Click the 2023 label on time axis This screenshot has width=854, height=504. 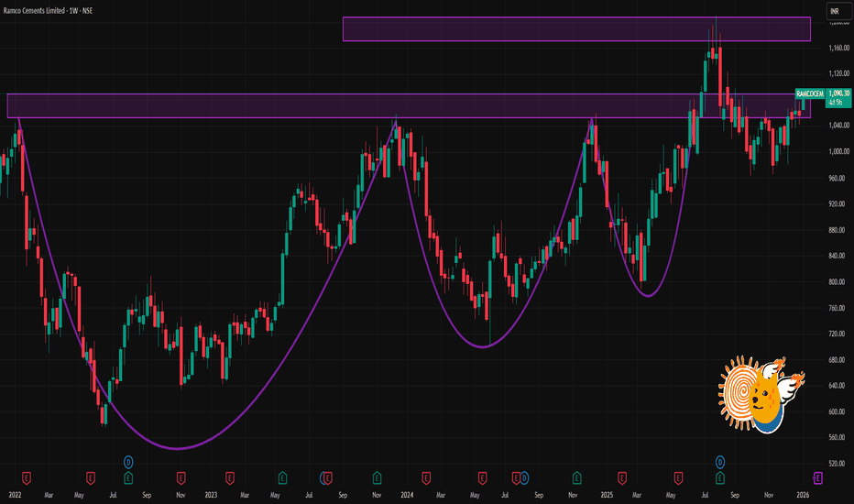click(x=211, y=495)
